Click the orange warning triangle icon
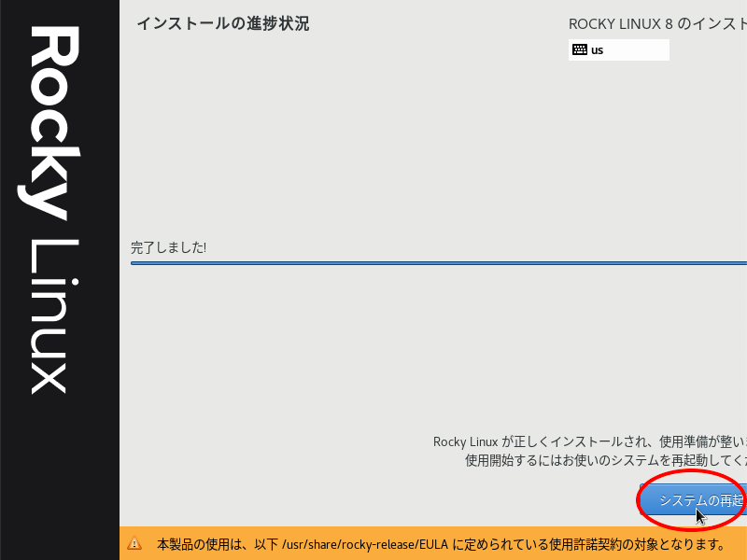This screenshot has height=560, width=747. [x=134, y=543]
